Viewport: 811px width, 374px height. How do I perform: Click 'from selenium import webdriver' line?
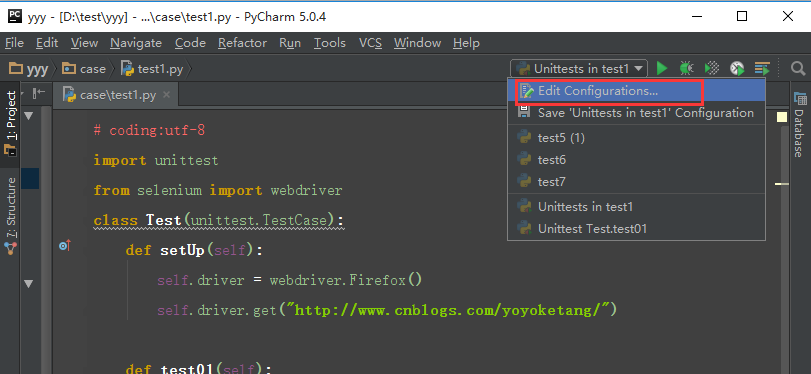coord(218,190)
